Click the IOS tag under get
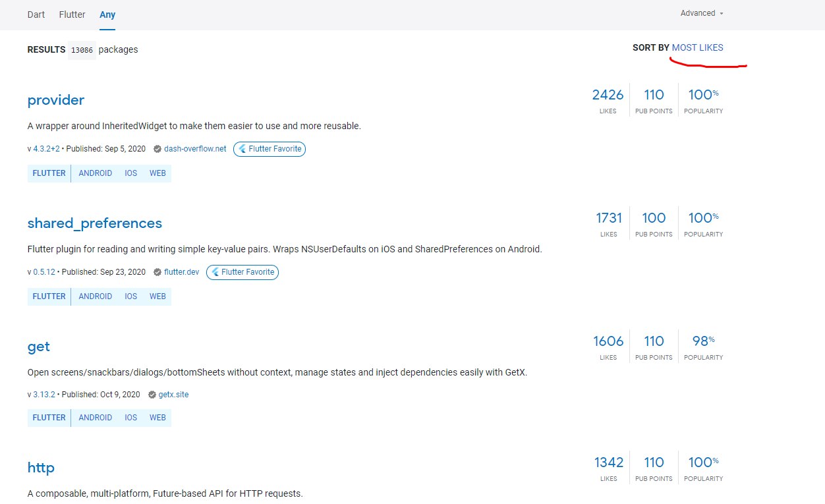The width and height of the screenshot is (825, 504). point(131,418)
